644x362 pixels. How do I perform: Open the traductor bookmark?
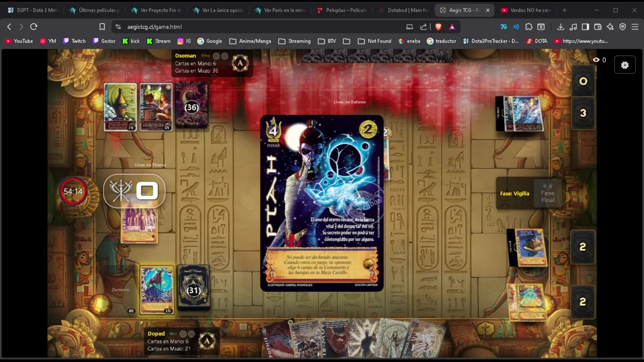coord(441,41)
